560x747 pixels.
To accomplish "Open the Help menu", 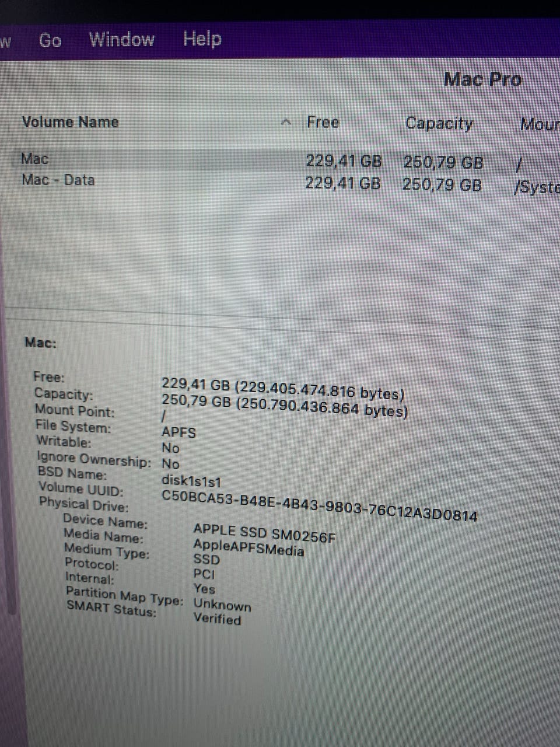I will coord(202,39).
